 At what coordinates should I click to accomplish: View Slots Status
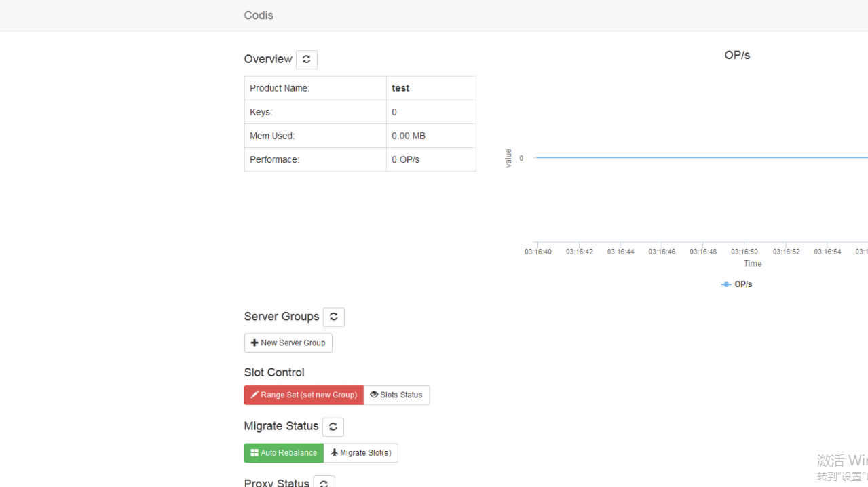coord(396,395)
